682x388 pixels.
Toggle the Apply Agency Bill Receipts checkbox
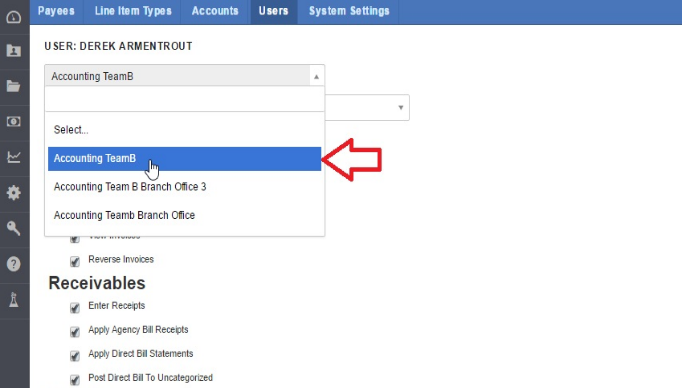[75, 332]
